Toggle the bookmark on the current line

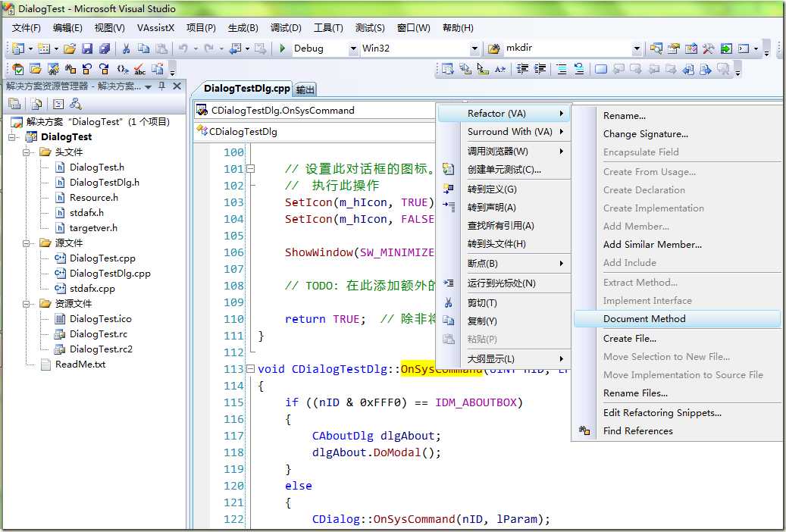pyautogui.click(x=600, y=69)
